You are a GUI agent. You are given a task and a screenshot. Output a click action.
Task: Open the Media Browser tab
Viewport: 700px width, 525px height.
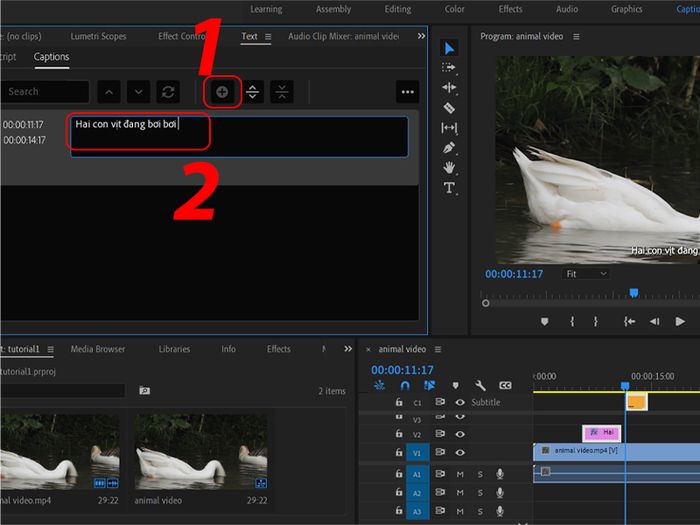click(x=98, y=349)
